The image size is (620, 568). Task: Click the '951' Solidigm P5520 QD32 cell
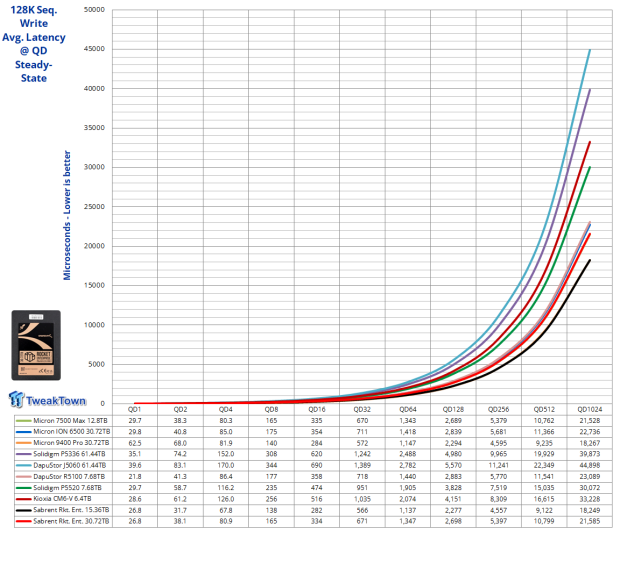[362, 488]
